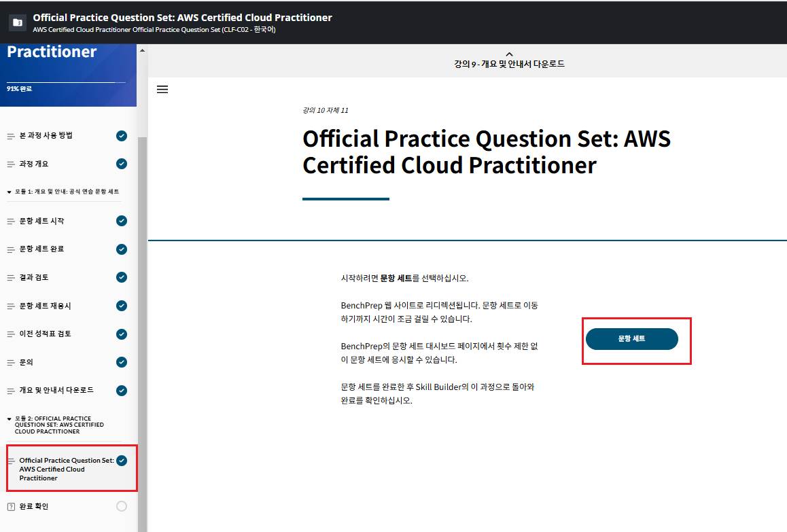Click completion checkmark for 이전 성적표 검토
Image resolution: width=787 pixels, height=532 pixels.
tap(122, 334)
